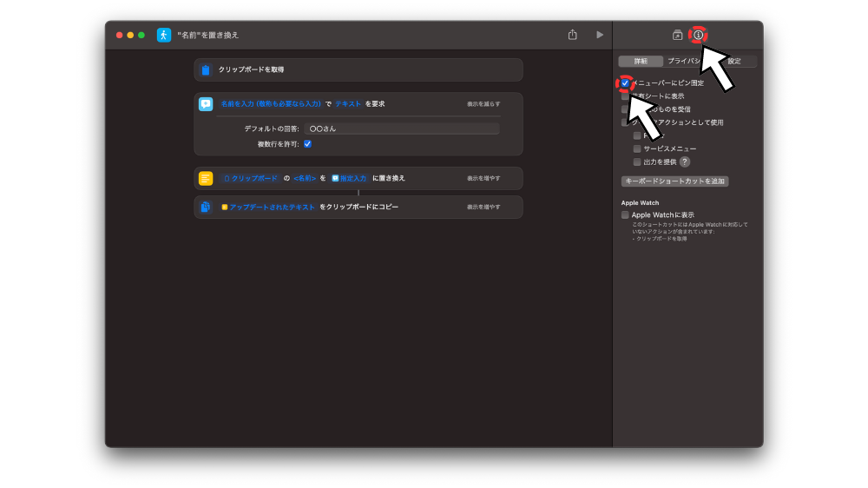
Task: Click 表示を減らす on ask-for-input action
Action: (x=483, y=104)
